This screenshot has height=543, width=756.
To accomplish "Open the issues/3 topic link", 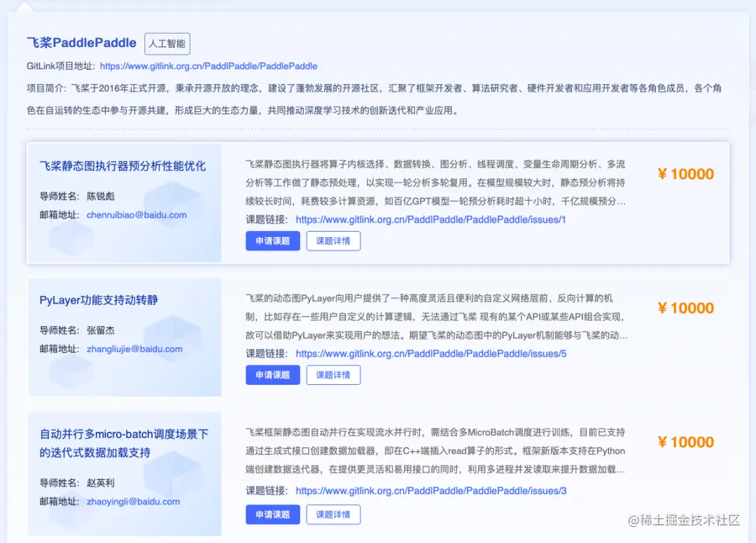I will coord(431,491).
